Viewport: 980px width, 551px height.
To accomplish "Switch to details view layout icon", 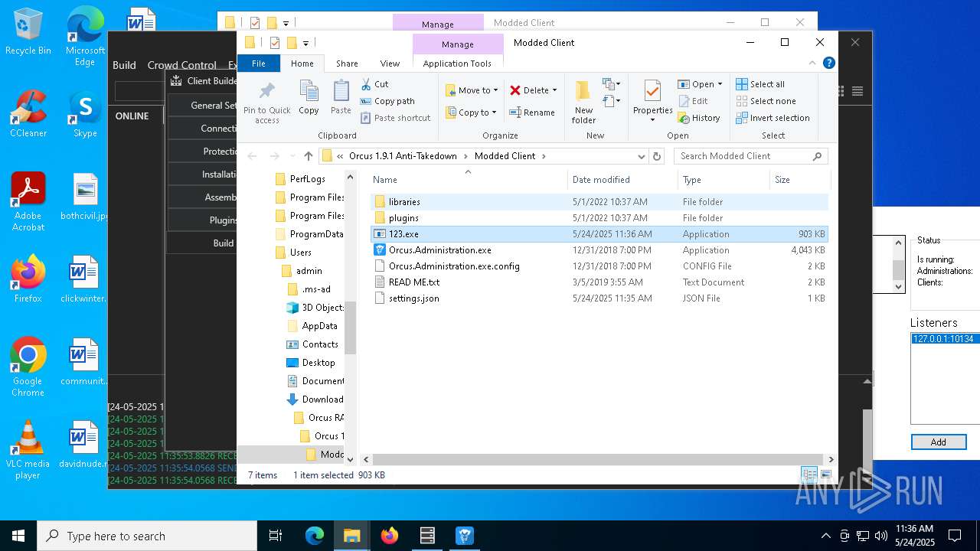I will pos(808,474).
